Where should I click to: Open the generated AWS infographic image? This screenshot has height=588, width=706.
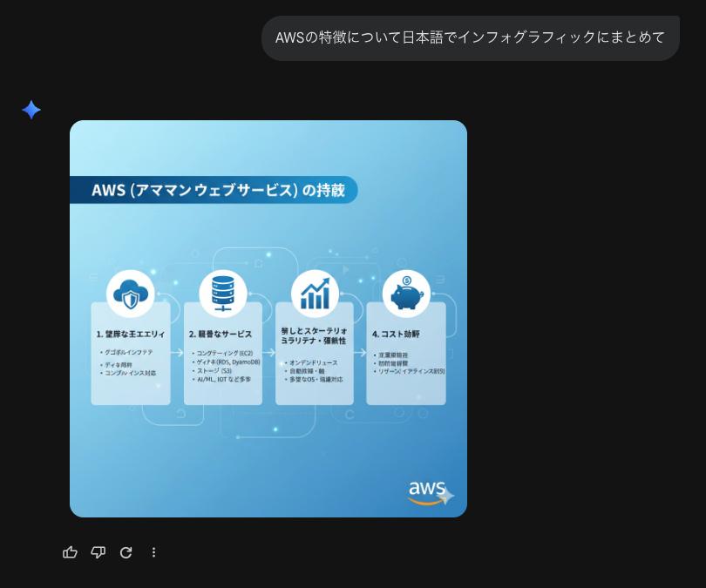click(268, 319)
